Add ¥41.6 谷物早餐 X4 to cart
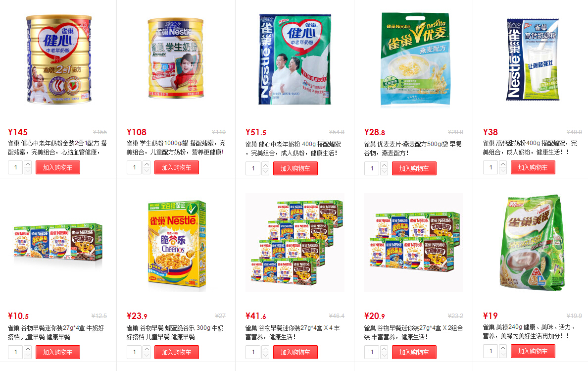 [x=295, y=352]
